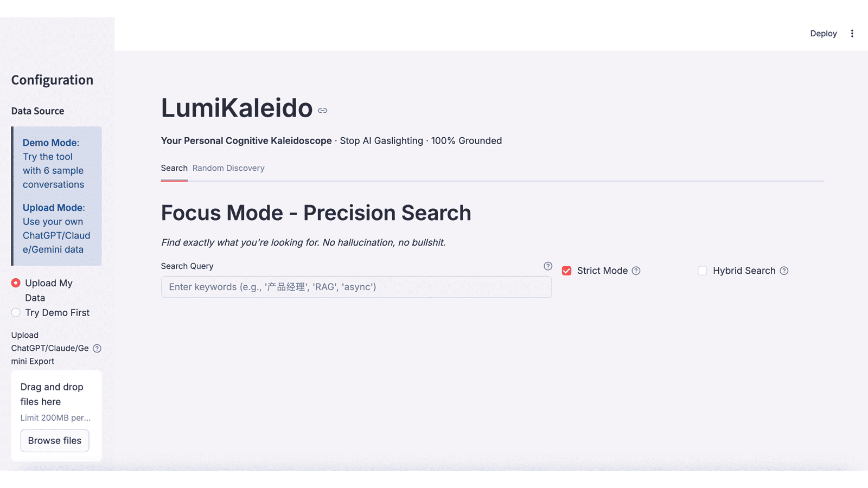Click the Deploy button
868x488 pixels.
coord(823,33)
